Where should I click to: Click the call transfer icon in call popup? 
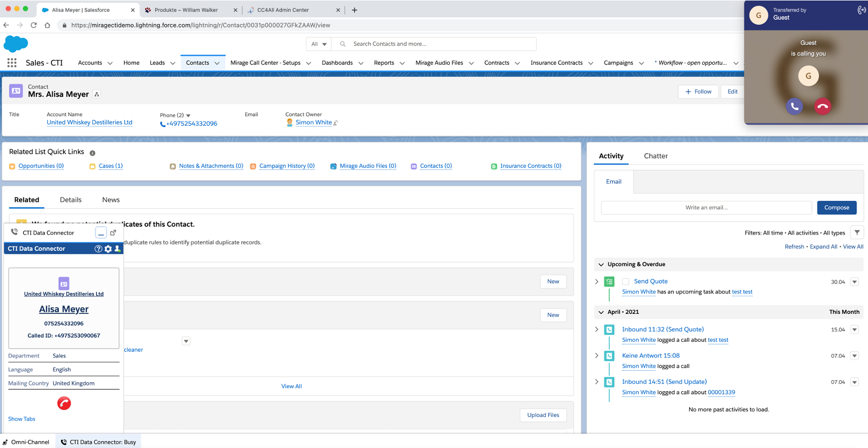tap(861, 10)
